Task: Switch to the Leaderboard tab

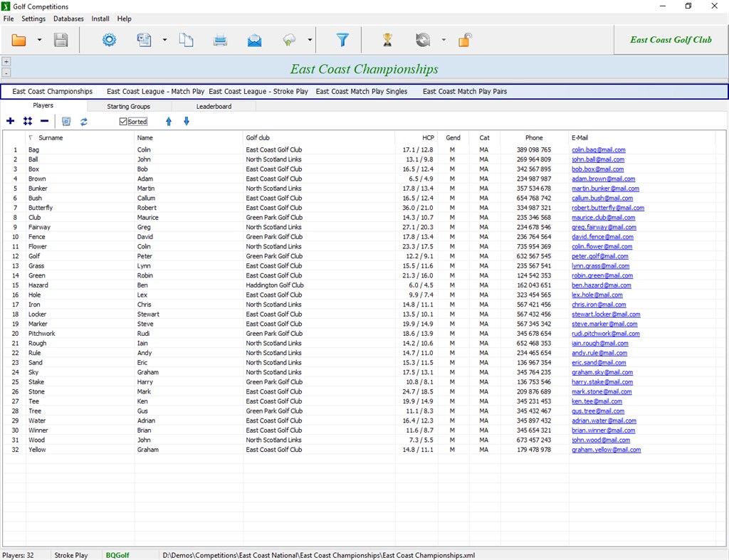Action: coord(214,106)
